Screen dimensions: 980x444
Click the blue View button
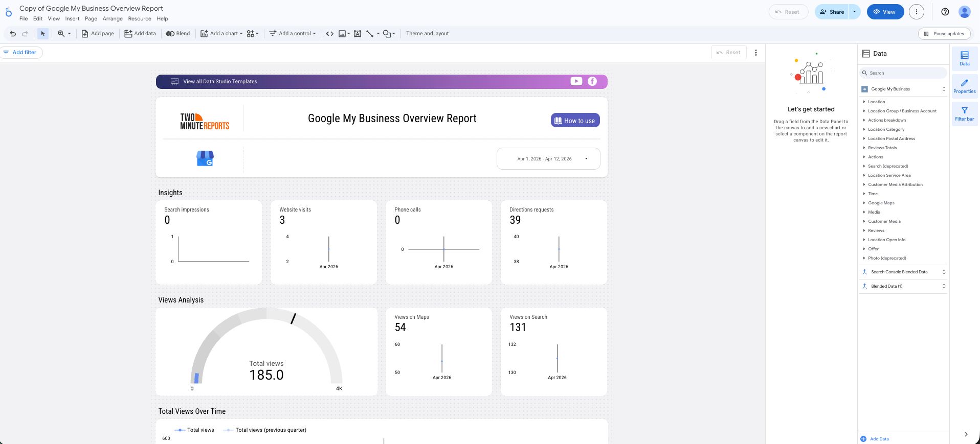coord(885,12)
